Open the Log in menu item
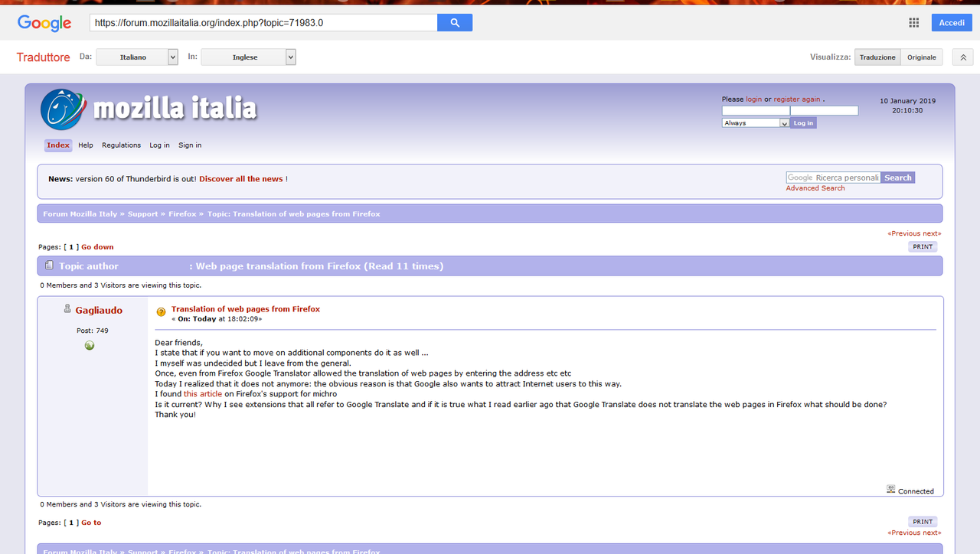The width and height of the screenshot is (980, 554). (159, 145)
